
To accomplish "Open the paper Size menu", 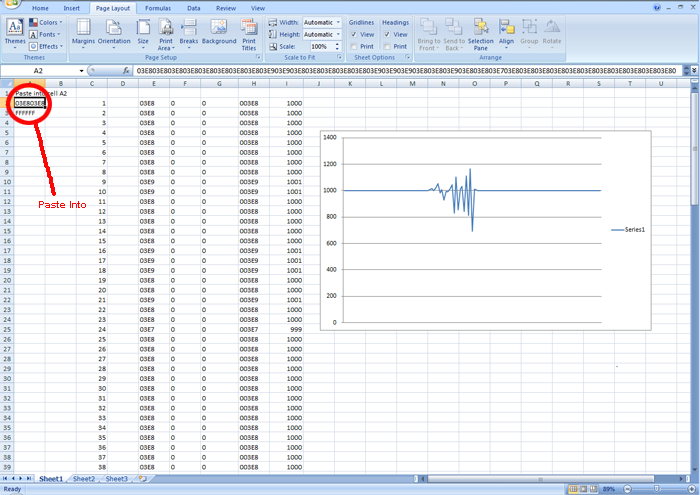I will click(143, 33).
